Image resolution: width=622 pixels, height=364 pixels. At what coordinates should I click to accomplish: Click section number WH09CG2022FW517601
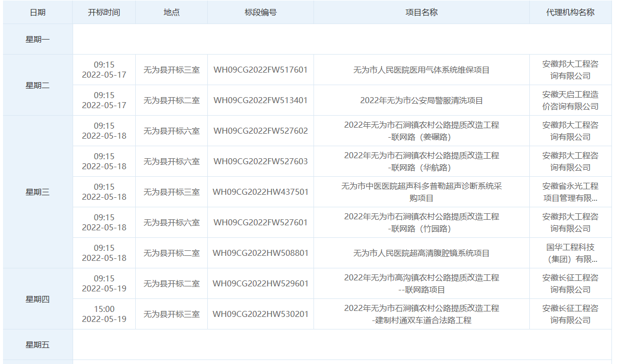click(260, 70)
